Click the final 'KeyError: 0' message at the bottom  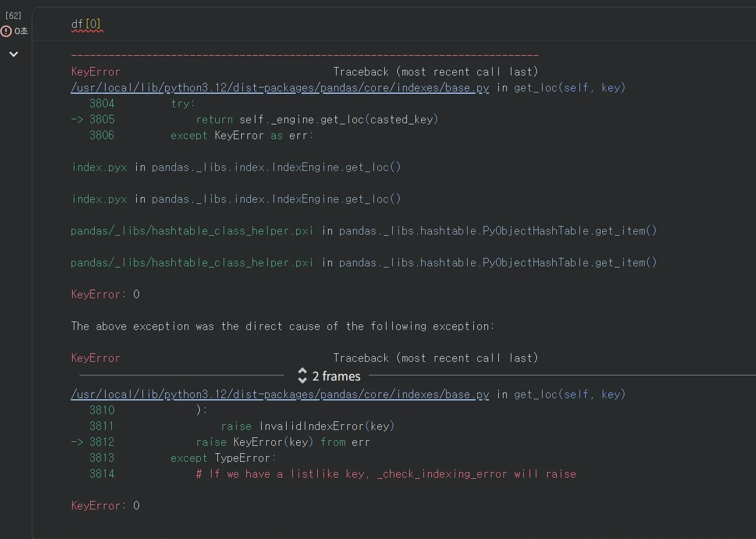click(x=105, y=505)
